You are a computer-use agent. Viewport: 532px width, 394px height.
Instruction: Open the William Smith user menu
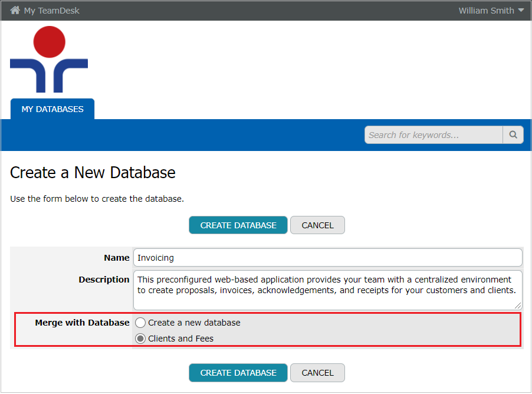point(485,11)
